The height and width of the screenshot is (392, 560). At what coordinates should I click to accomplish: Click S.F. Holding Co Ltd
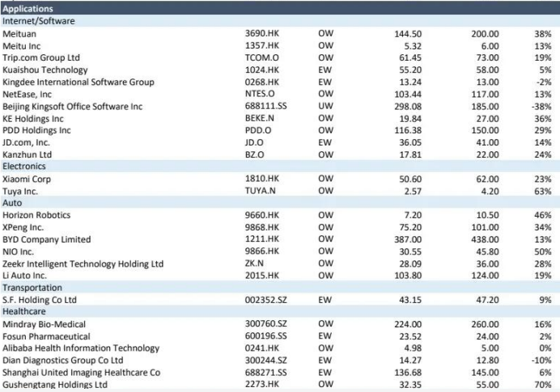click(x=40, y=300)
